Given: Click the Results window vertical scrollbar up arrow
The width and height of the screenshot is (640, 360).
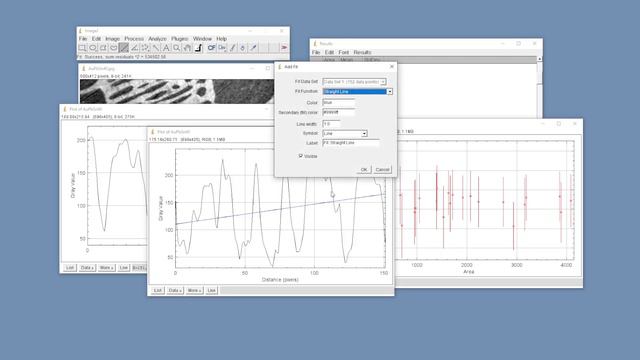Looking at the screenshot, I should [x=540, y=59].
